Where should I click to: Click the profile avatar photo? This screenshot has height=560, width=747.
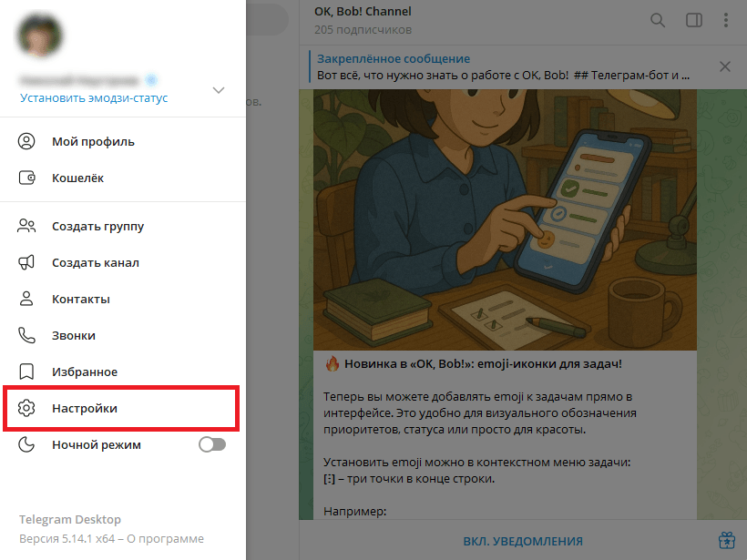[41, 36]
